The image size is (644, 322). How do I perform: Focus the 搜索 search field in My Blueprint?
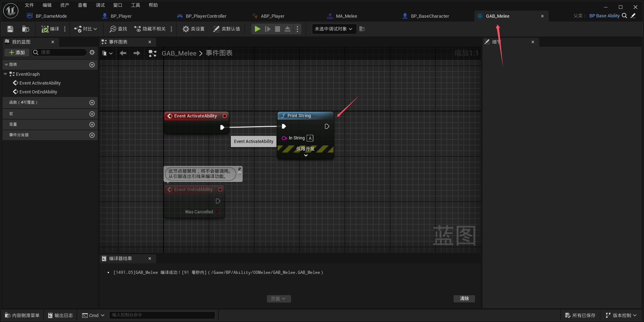[x=59, y=52]
